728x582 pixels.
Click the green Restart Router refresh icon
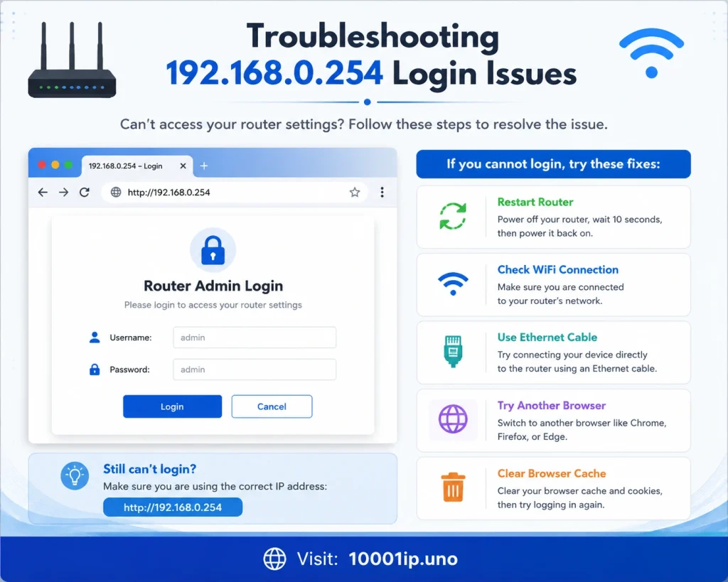point(453,216)
